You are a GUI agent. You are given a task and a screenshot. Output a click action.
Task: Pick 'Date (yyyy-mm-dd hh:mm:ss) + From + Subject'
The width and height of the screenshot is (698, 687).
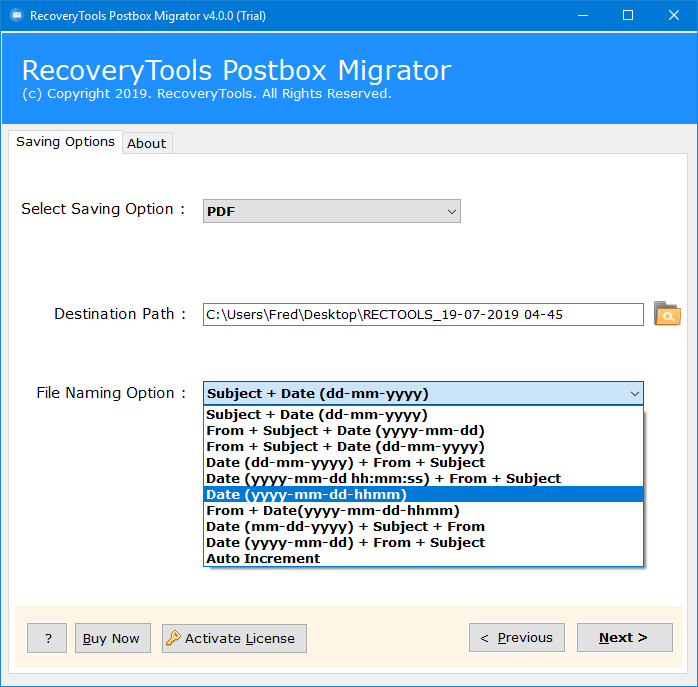(423, 479)
